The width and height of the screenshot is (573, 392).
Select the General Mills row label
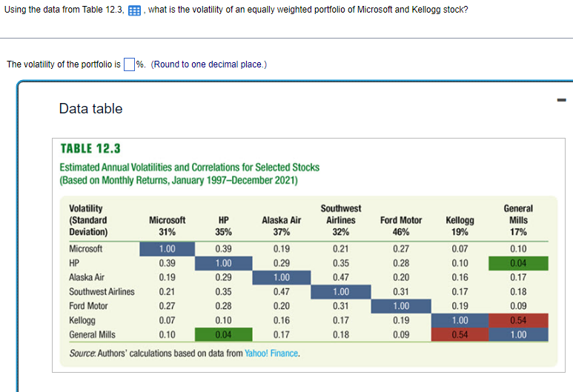coord(92,335)
